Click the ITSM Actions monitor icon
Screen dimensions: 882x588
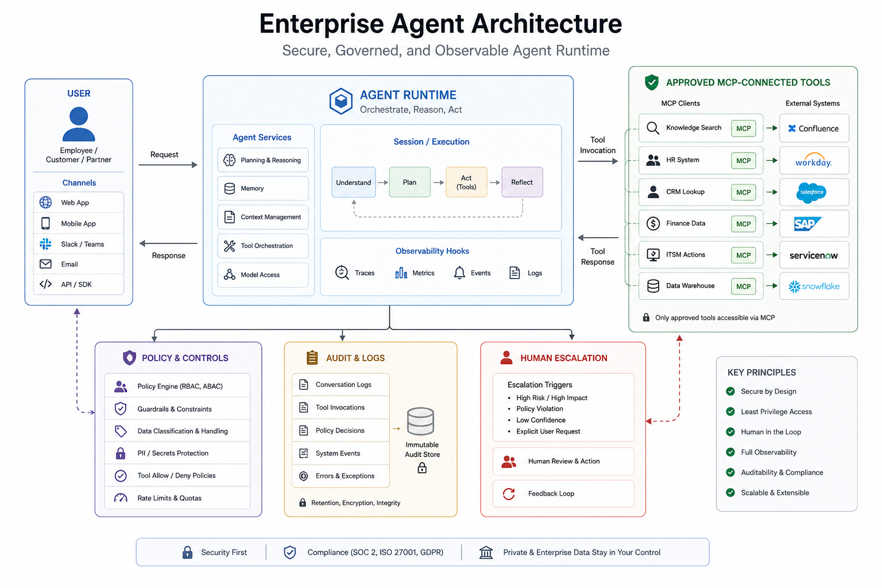pos(653,255)
